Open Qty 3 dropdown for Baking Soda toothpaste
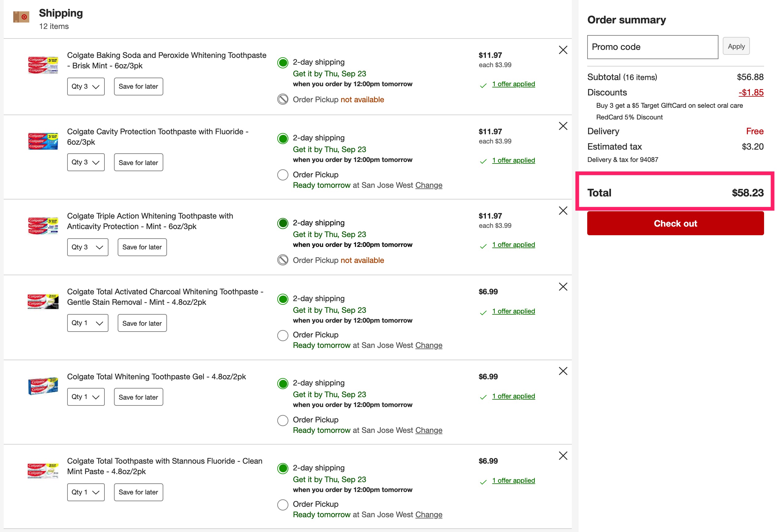This screenshot has height=532, width=777. (x=86, y=87)
